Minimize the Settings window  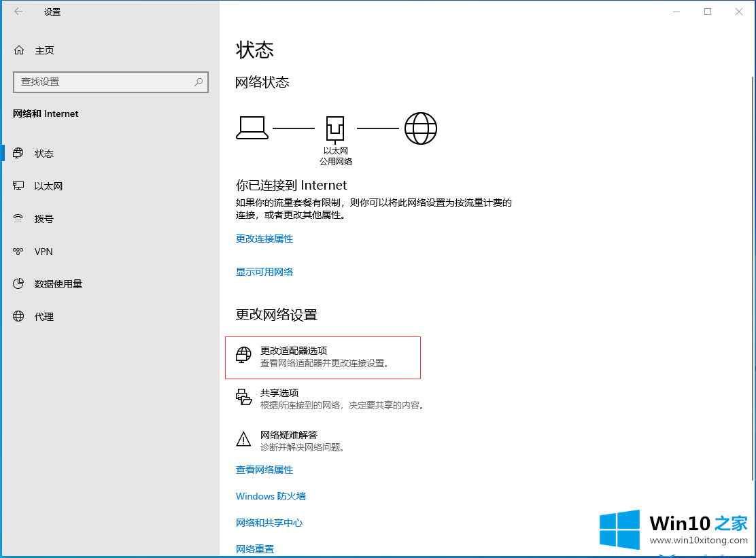click(x=676, y=12)
